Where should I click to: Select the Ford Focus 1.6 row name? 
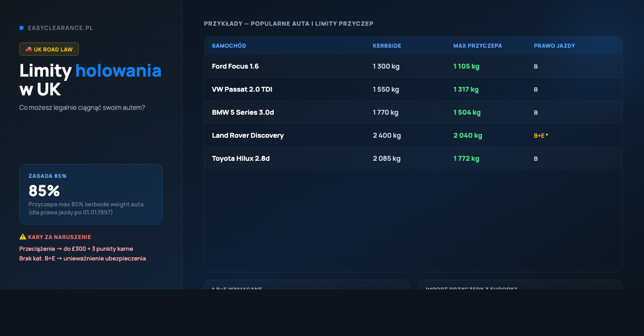235,66
